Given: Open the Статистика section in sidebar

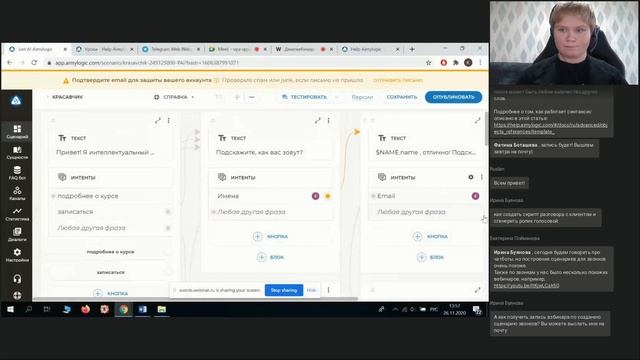Looking at the screenshot, I should pos(17,214).
